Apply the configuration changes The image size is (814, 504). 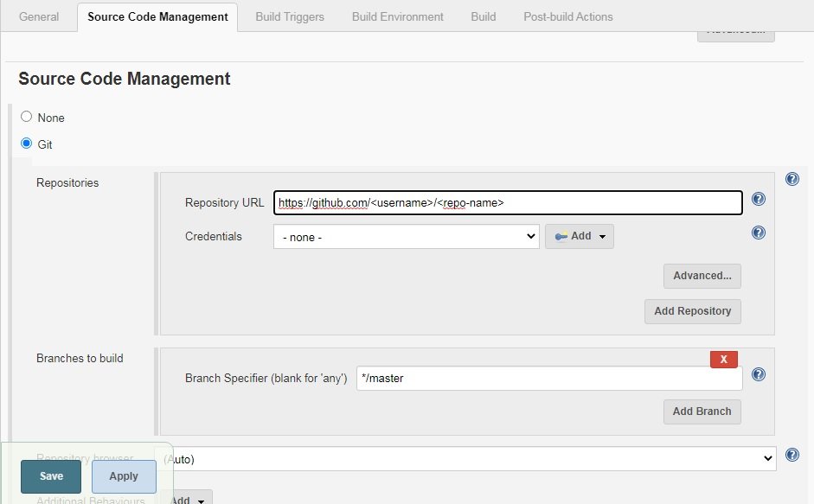pos(124,476)
